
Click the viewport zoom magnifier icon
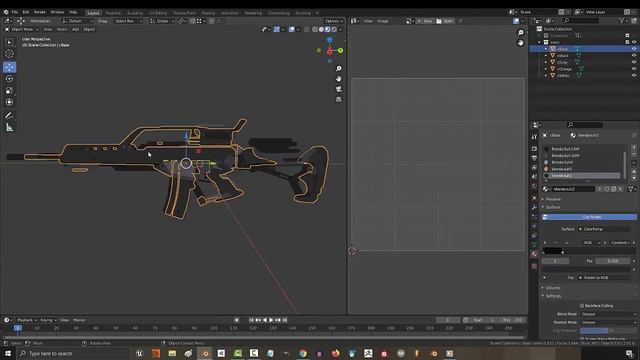click(338, 69)
